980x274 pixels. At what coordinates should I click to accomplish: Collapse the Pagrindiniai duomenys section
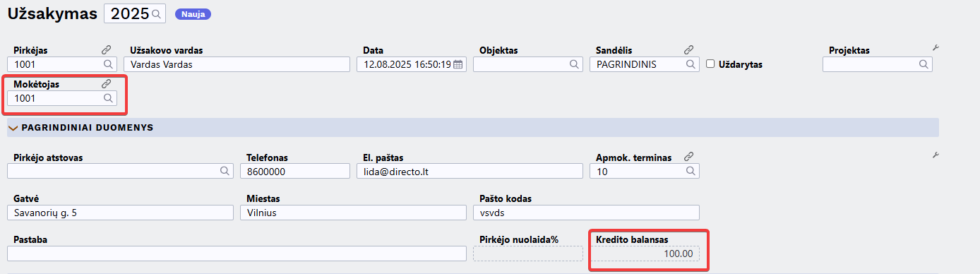tap(13, 128)
